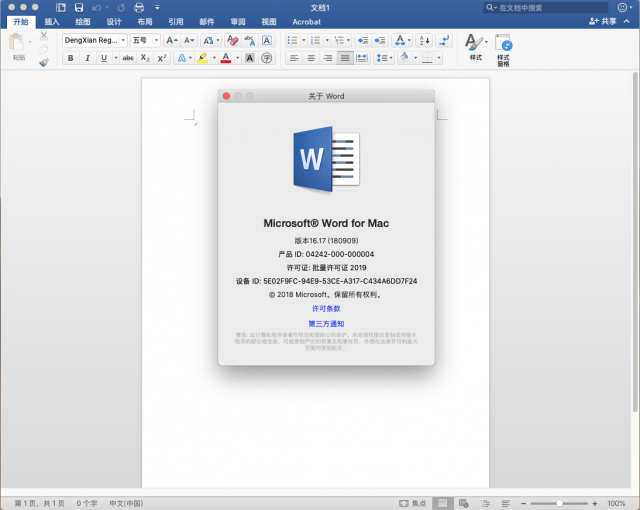The height and width of the screenshot is (510, 640).
Task: Click the distributed alignment icon
Action: [x=362, y=58]
